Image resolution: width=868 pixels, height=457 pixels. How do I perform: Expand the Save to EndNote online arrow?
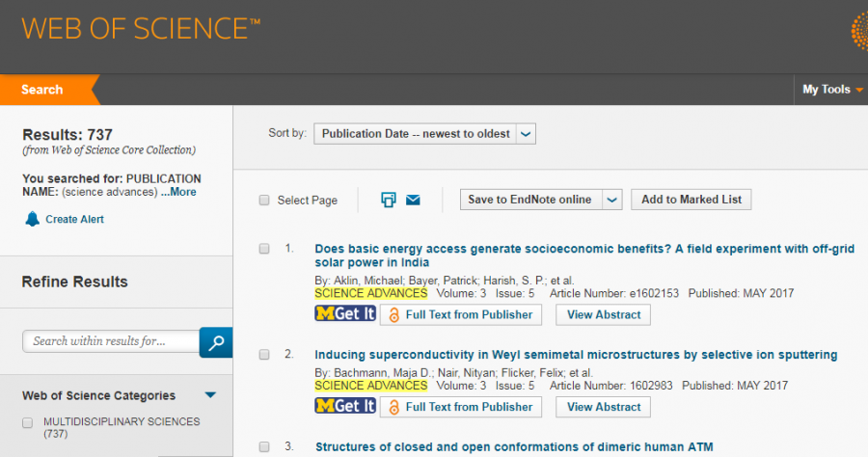click(611, 200)
